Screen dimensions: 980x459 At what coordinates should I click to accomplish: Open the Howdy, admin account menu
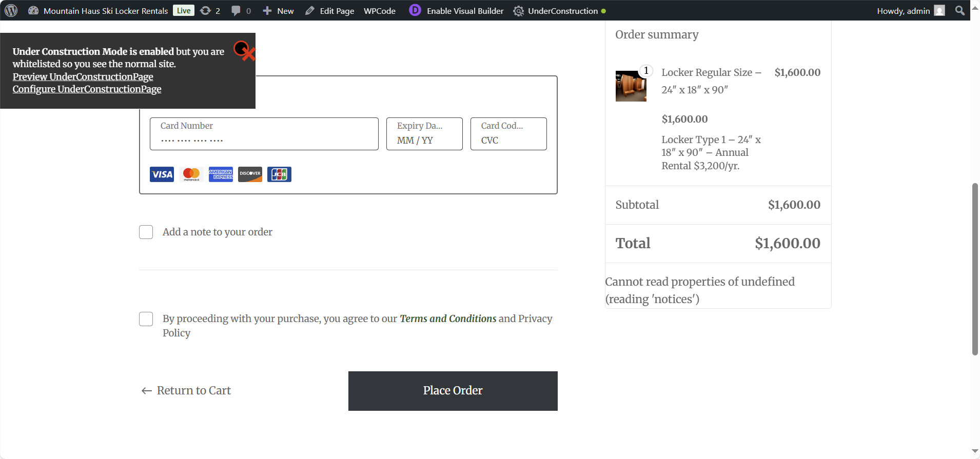[x=911, y=11]
